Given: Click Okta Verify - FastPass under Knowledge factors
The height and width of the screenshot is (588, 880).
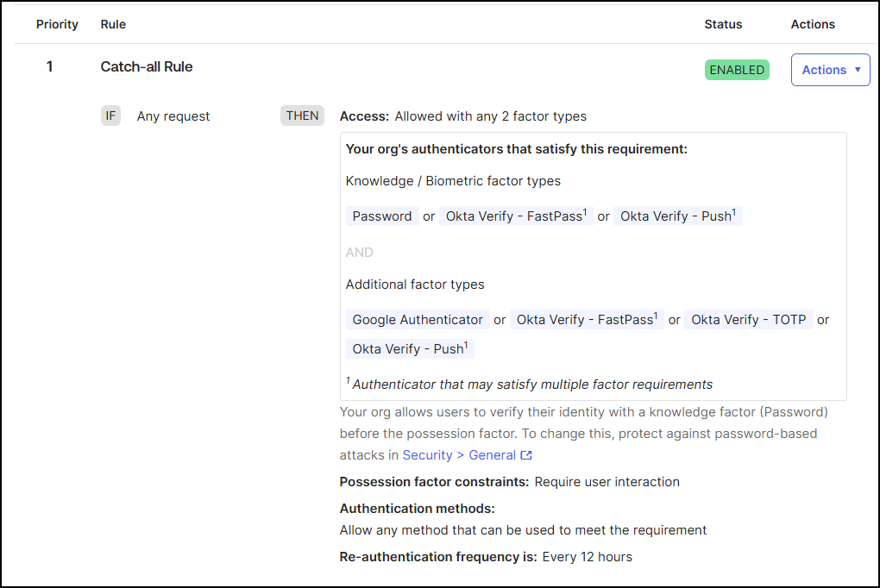Looking at the screenshot, I should (515, 216).
